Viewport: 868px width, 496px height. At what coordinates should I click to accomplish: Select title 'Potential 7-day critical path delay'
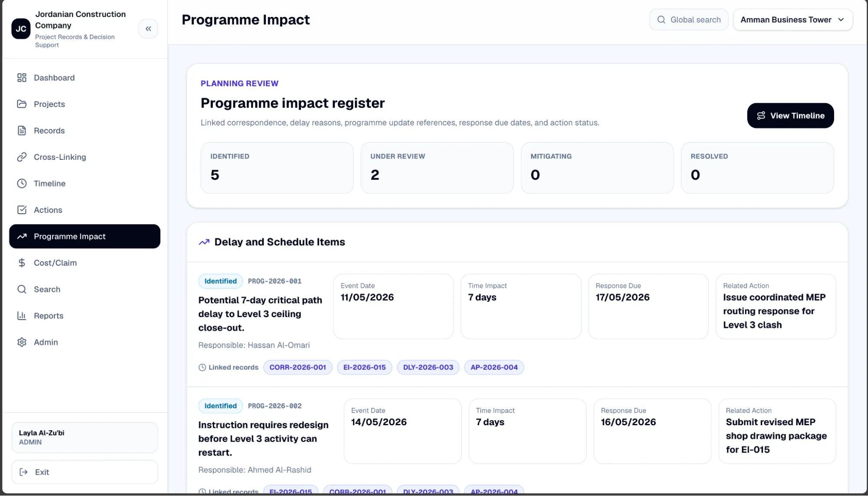[x=260, y=314]
